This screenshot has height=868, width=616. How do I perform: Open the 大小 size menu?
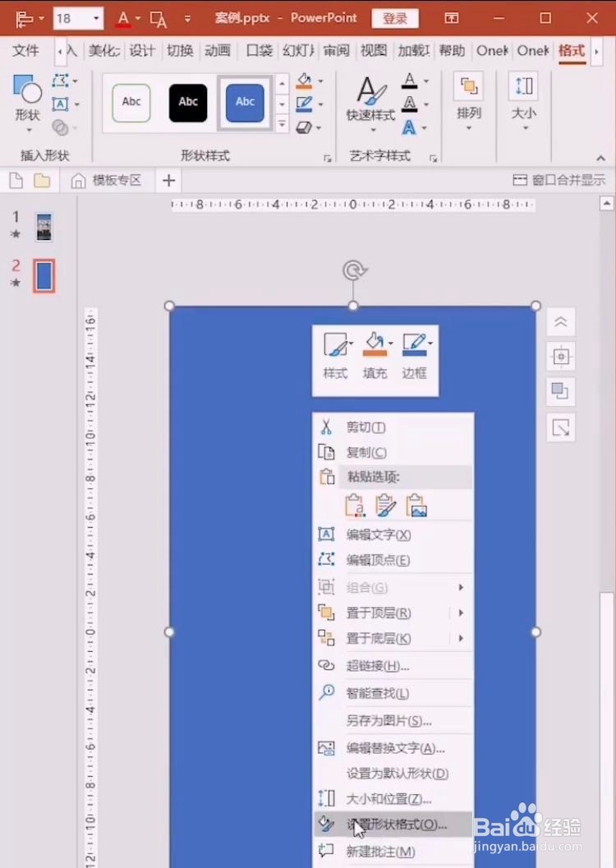pos(524,103)
